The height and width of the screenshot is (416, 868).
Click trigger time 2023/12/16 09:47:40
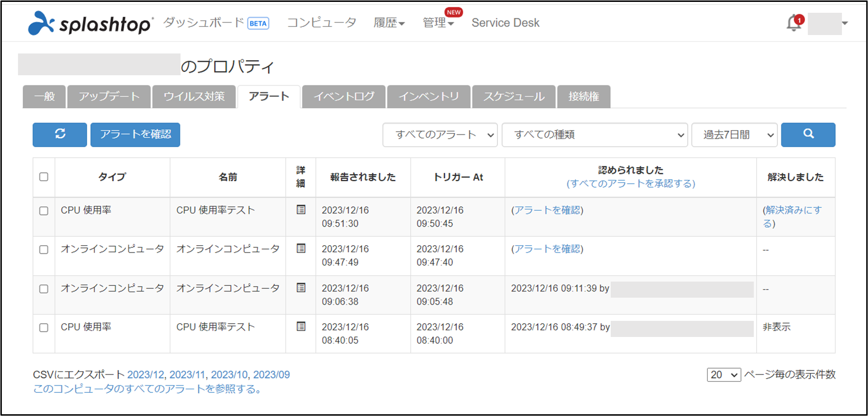pos(440,256)
